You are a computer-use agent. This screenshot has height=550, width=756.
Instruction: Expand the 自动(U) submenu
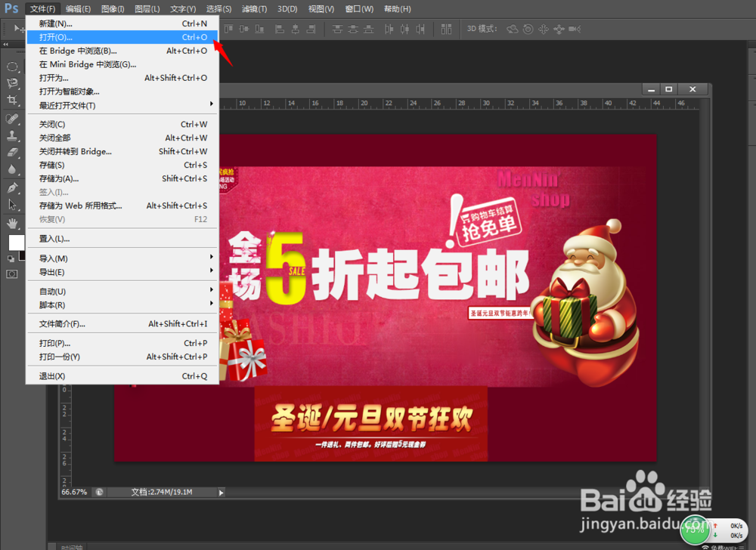(122, 291)
